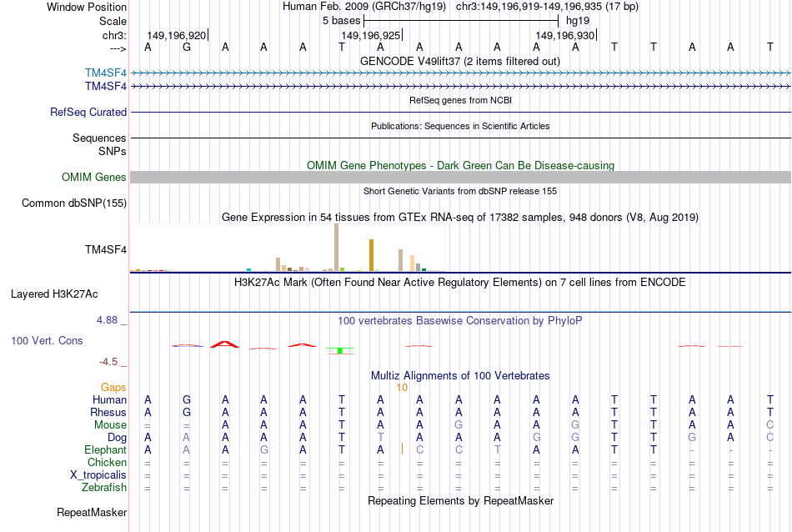Click the large red A conservation peak
The image size is (792, 532).
[x=225, y=344]
